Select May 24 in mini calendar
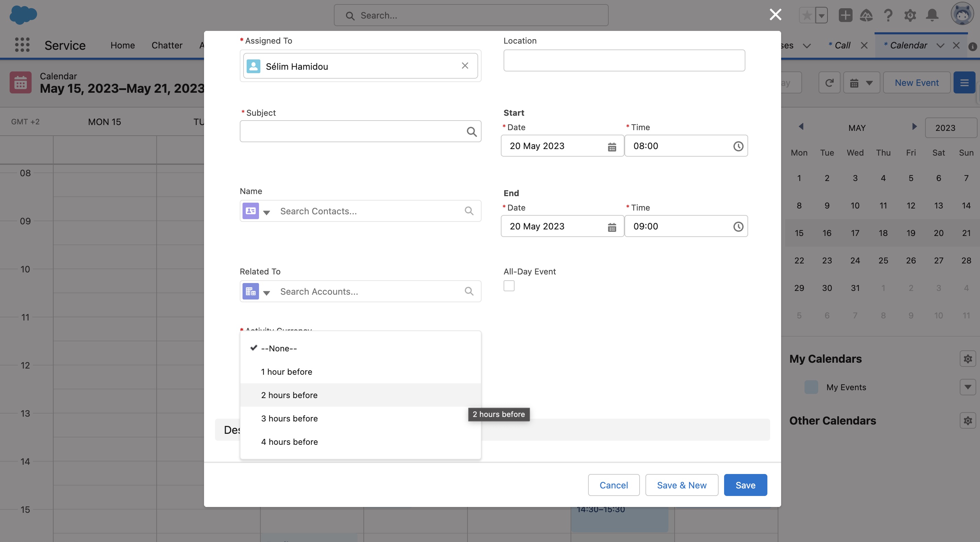Image resolution: width=980 pixels, height=542 pixels. tap(855, 261)
